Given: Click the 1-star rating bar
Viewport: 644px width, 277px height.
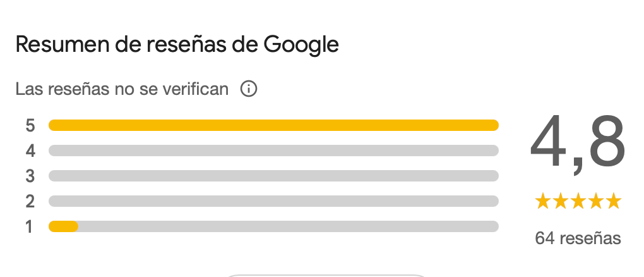Looking at the screenshot, I should click(273, 226).
